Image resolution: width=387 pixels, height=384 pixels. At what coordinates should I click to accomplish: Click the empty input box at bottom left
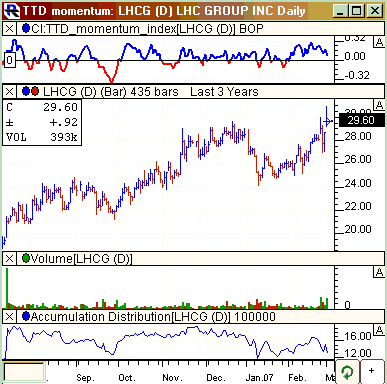(24, 372)
